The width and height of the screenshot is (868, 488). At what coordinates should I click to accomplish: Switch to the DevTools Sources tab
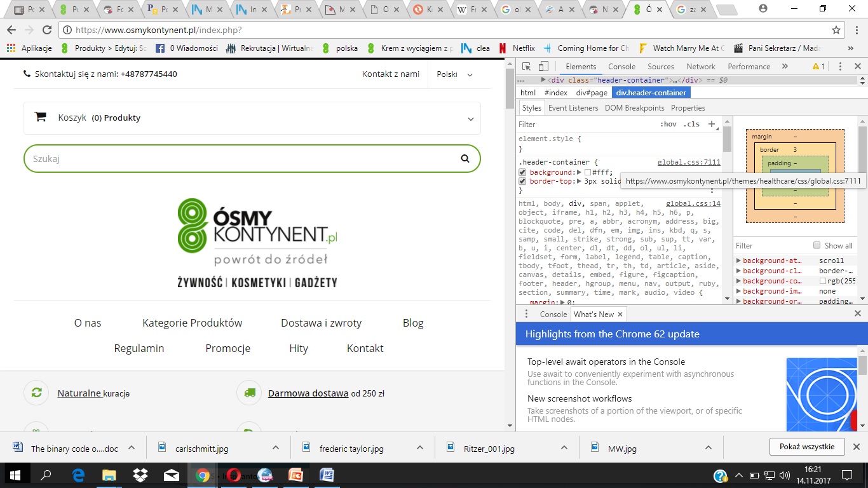[661, 67]
